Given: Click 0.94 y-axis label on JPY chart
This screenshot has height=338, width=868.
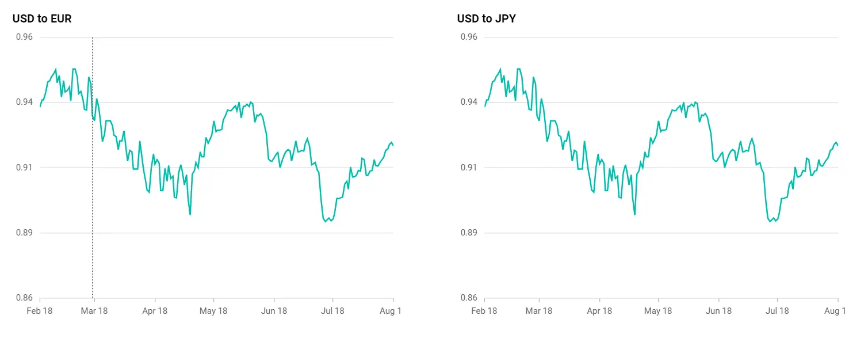Looking at the screenshot, I should [x=469, y=102].
